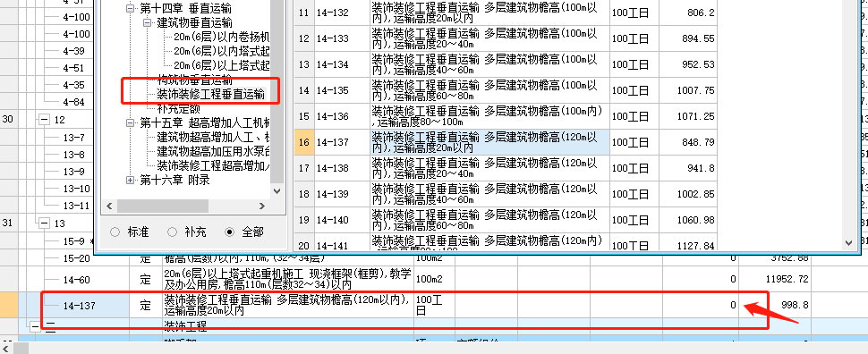Collapse the 二 装饰工程 section row
Screen dimensions: 868x354
[x=36, y=326]
